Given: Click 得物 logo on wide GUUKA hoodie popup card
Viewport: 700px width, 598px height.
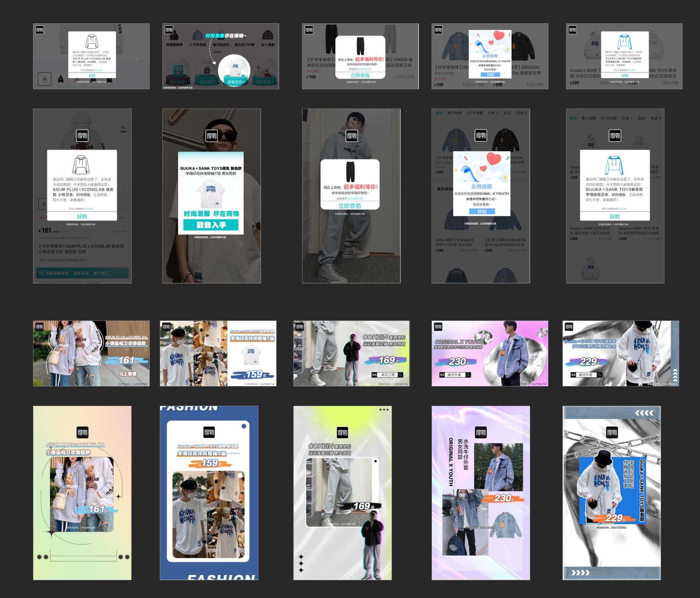Looking at the screenshot, I should 572,30.
